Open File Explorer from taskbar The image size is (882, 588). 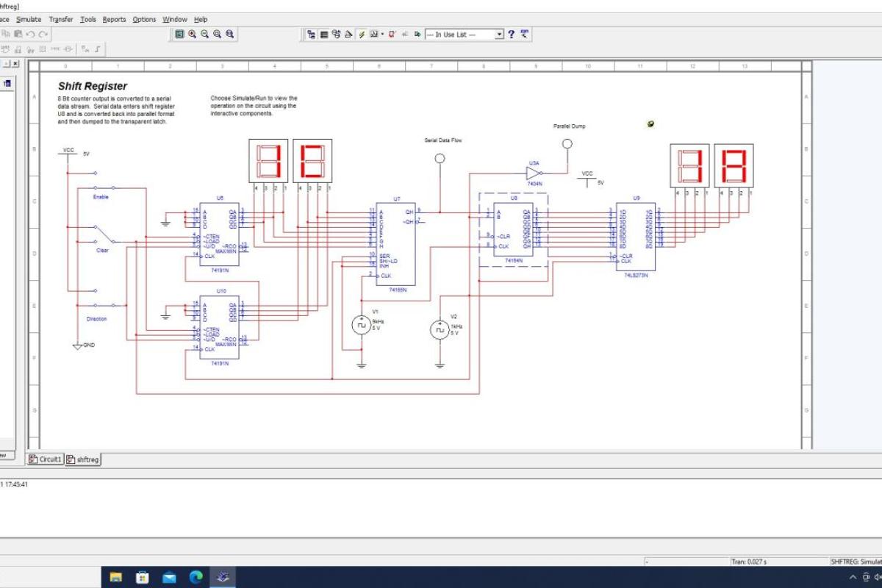115,577
